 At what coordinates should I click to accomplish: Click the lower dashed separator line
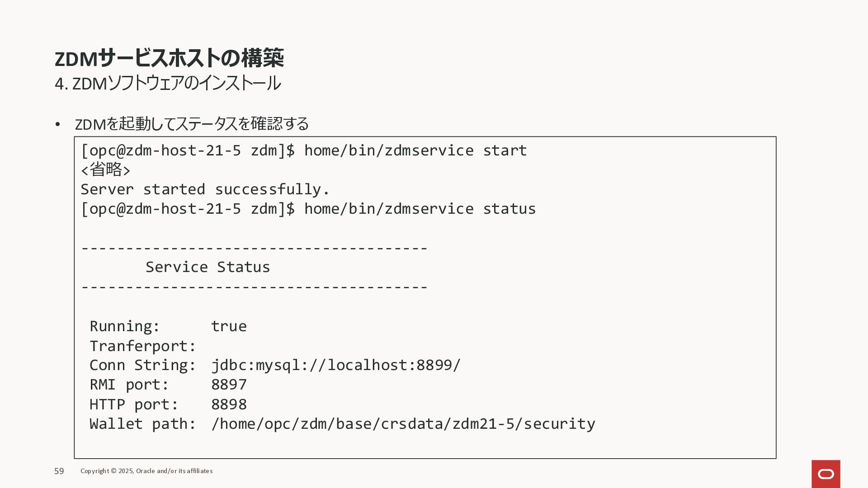[x=254, y=286]
